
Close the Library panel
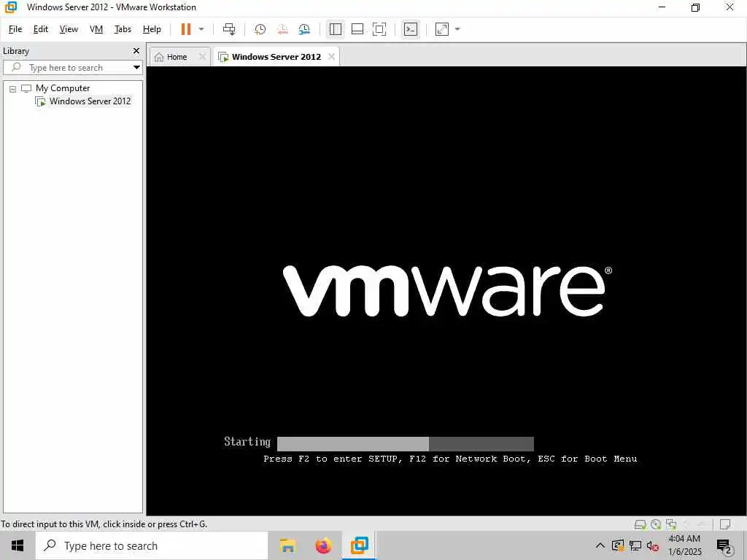click(136, 50)
